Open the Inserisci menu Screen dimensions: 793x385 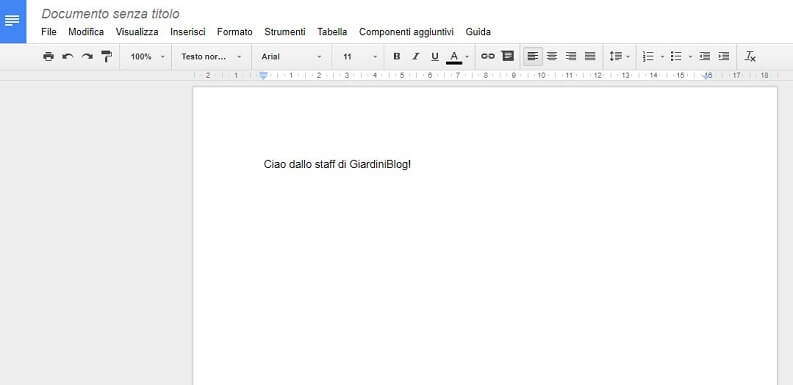coord(188,32)
